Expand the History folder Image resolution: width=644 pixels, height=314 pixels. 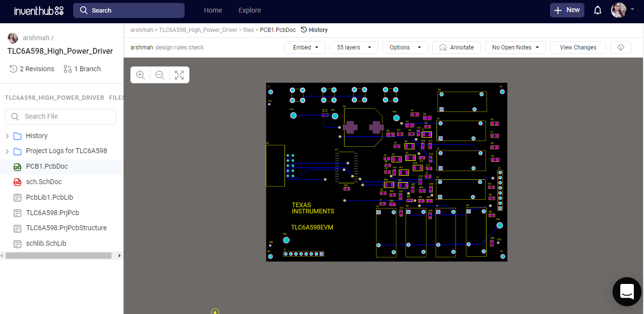7,136
